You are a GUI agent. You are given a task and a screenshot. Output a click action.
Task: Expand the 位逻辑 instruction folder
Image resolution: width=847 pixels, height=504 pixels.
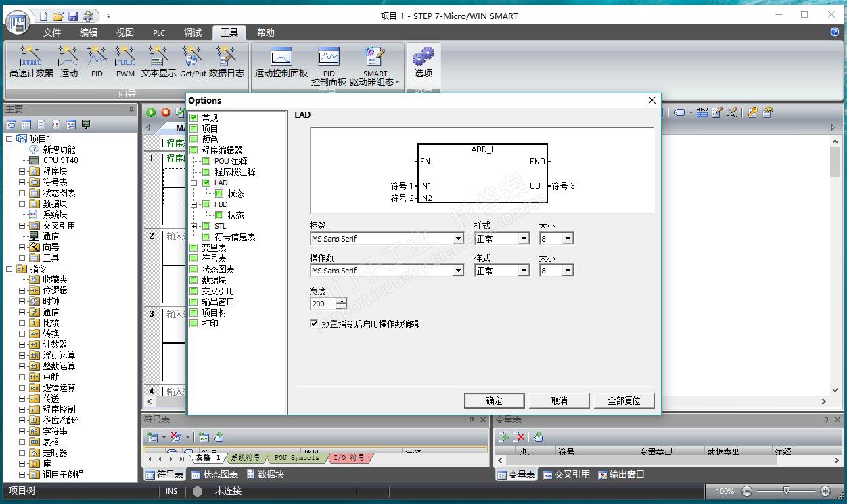(x=22, y=290)
